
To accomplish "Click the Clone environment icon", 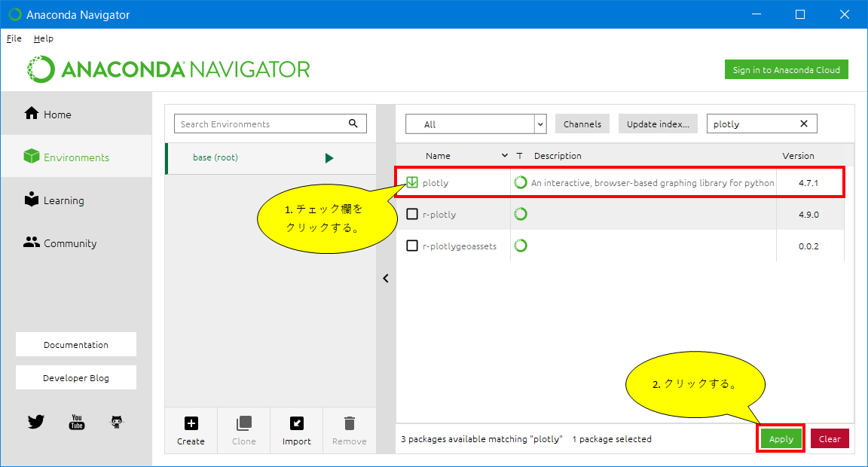I will coord(243,423).
